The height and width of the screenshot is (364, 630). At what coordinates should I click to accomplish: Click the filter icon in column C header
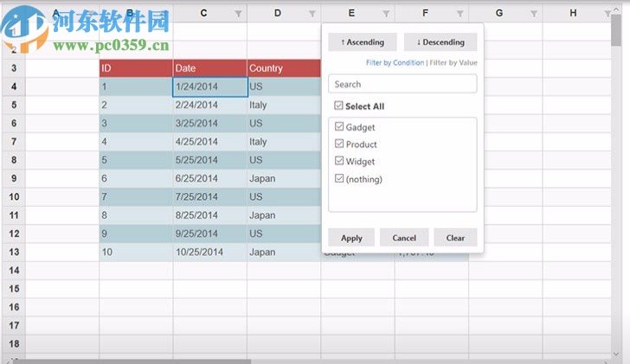tap(239, 14)
